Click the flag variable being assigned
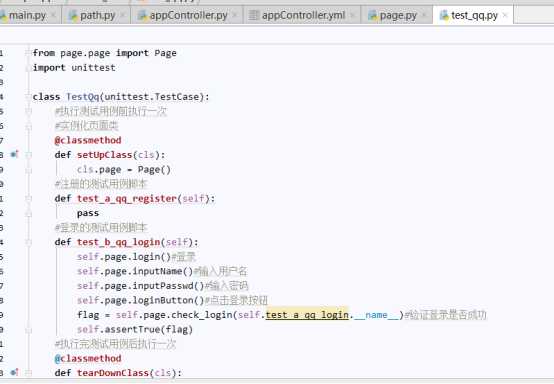The height and width of the screenshot is (384, 554). [x=88, y=314]
